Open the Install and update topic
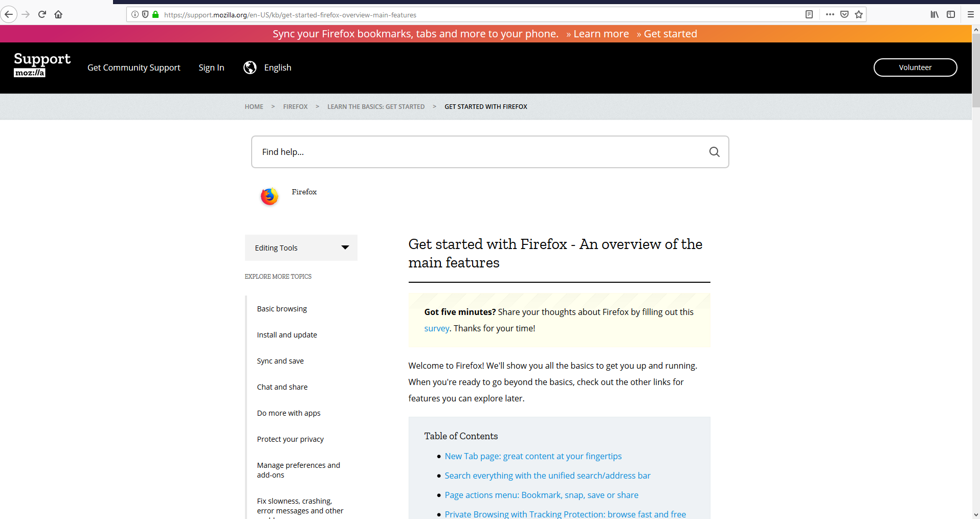980x519 pixels. [x=287, y=335]
